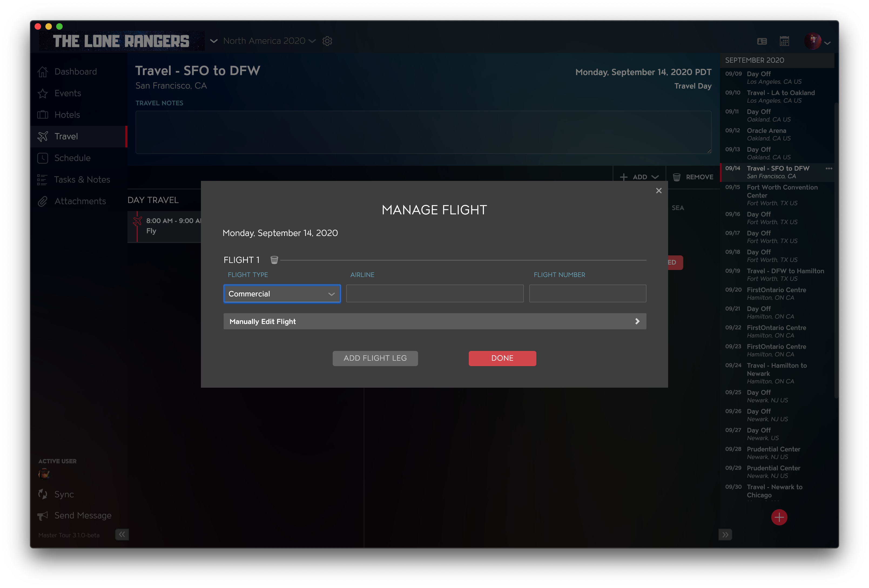Select 09/20 FirstOntario Centre day

click(x=777, y=293)
